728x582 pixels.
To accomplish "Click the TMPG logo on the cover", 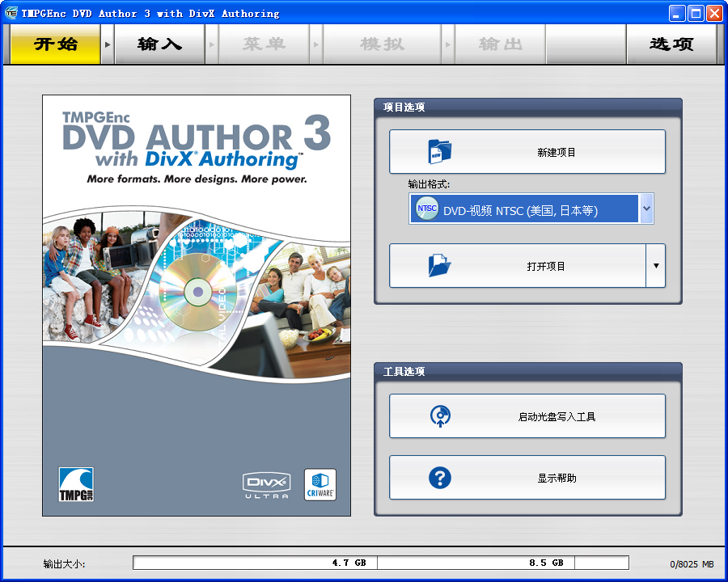I will 76,484.
